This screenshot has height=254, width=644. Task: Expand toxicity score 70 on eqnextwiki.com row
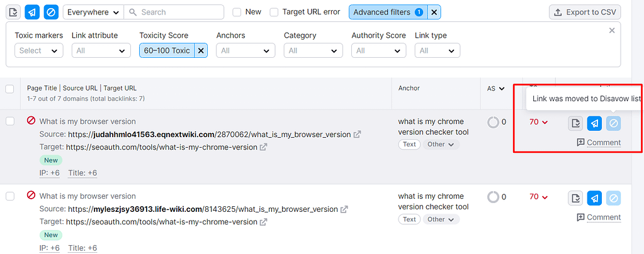tap(538, 122)
